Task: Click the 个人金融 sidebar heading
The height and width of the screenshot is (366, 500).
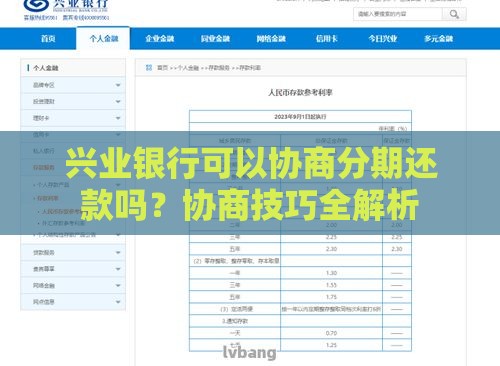Action: [x=46, y=68]
